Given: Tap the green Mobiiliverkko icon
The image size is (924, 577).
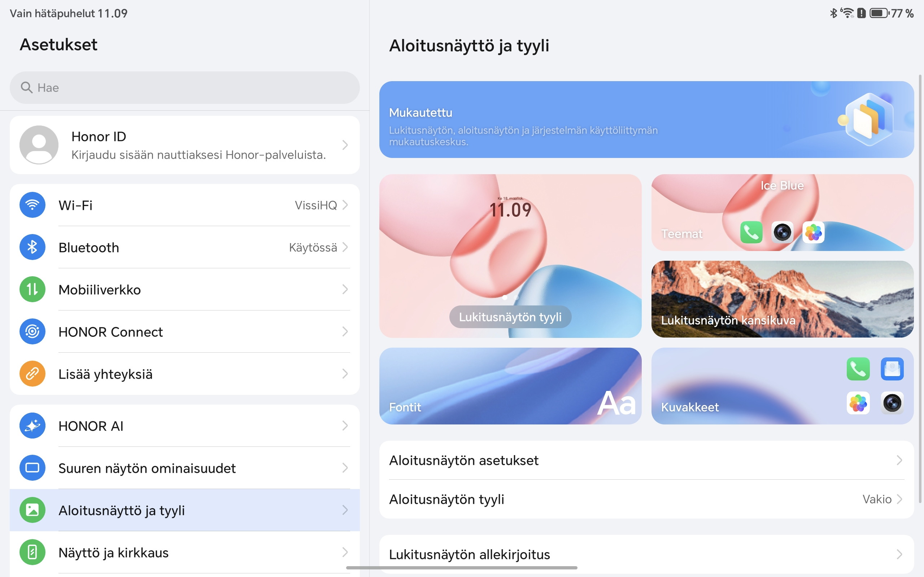Looking at the screenshot, I should point(32,289).
